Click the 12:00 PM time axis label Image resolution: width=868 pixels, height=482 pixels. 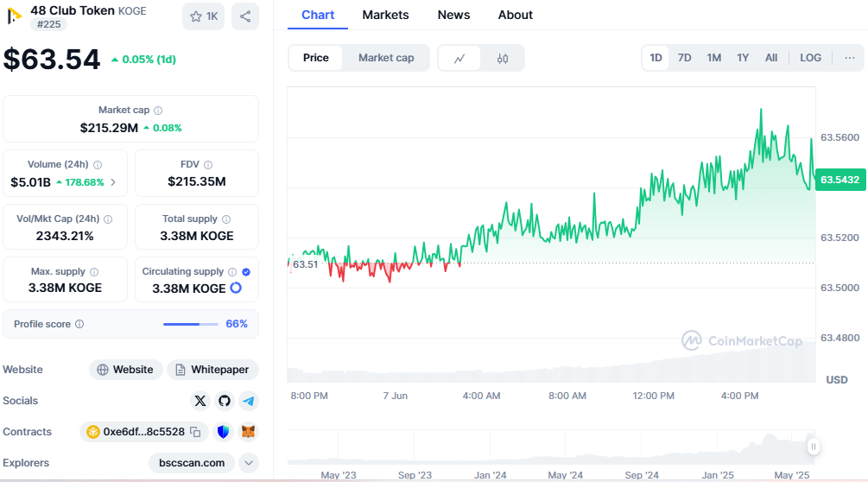pos(653,396)
